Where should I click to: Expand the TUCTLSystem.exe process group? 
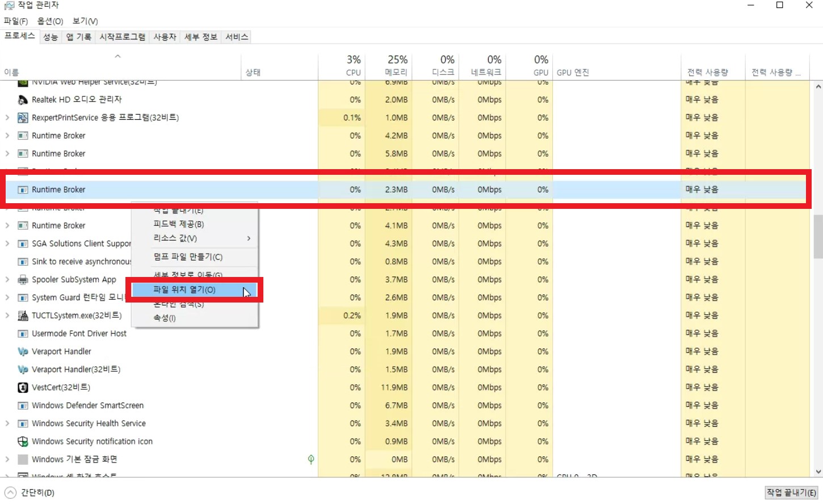pos(7,316)
